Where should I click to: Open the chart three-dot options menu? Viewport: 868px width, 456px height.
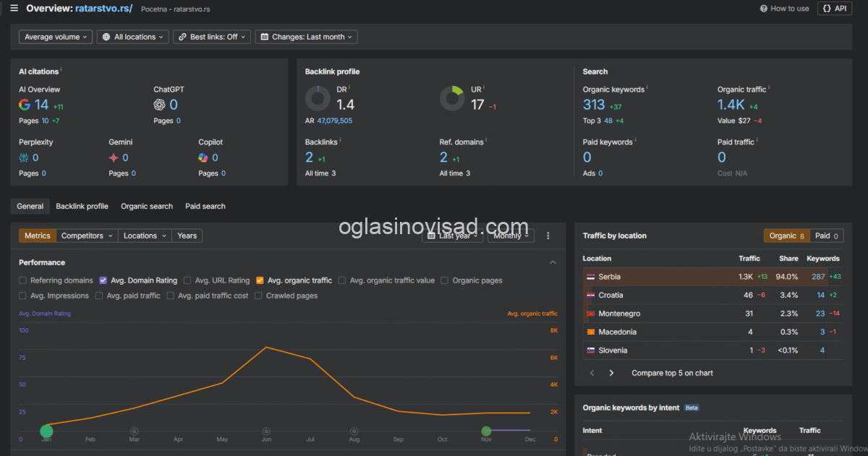coord(548,236)
